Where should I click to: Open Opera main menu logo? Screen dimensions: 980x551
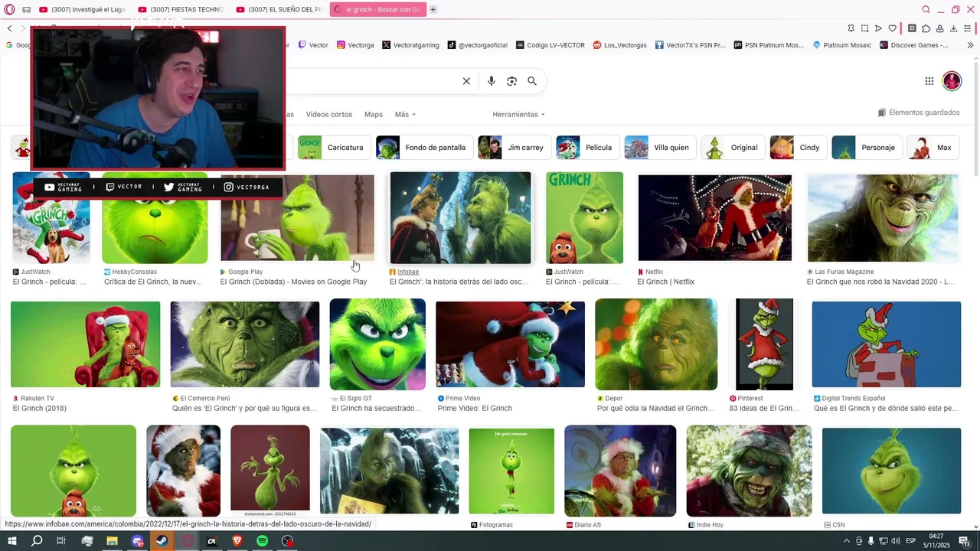coord(9,9)
